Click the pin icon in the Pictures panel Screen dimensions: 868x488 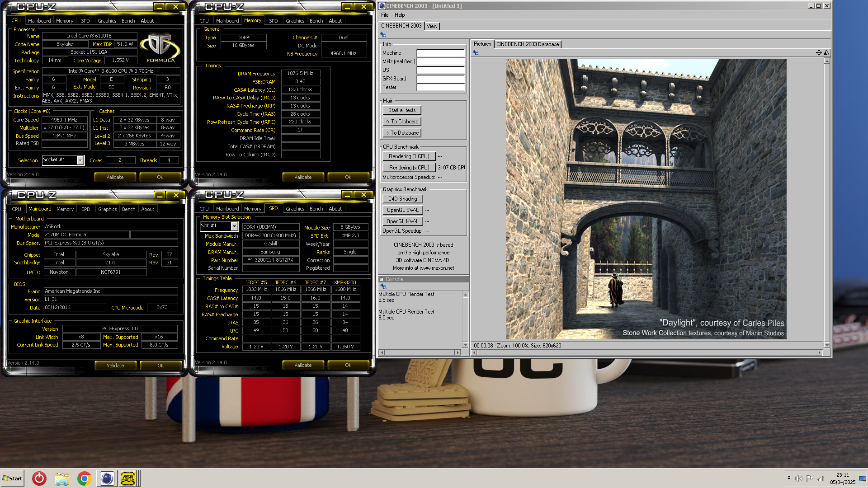[x=476, y=53]
